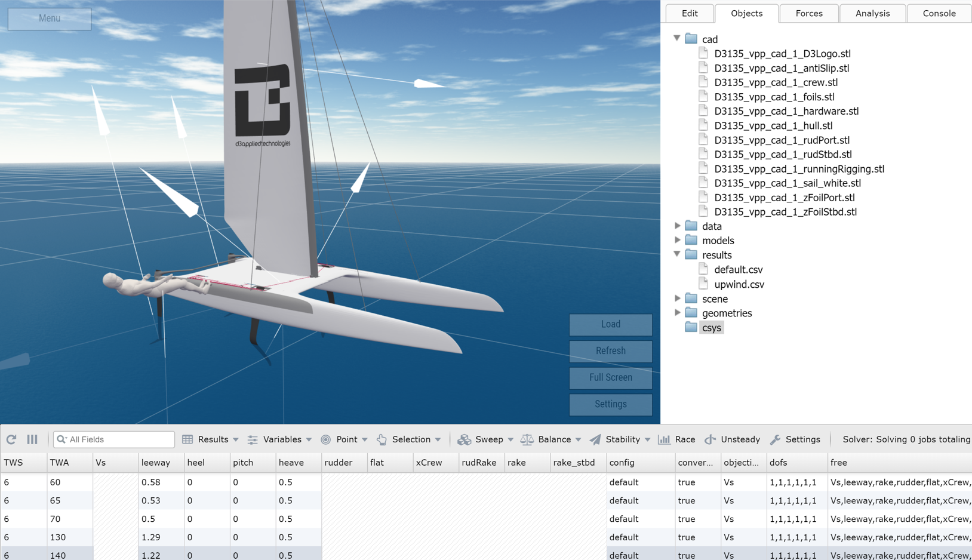
Task: Click the Variables sliders icon
Action: point(253,439)
